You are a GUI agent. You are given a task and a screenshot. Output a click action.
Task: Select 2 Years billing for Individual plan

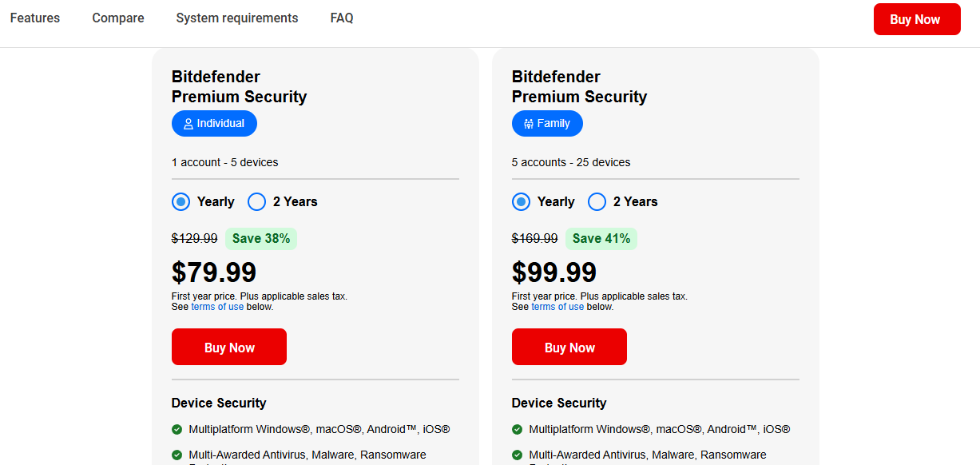pyautogui.click(x=257, y=202)
